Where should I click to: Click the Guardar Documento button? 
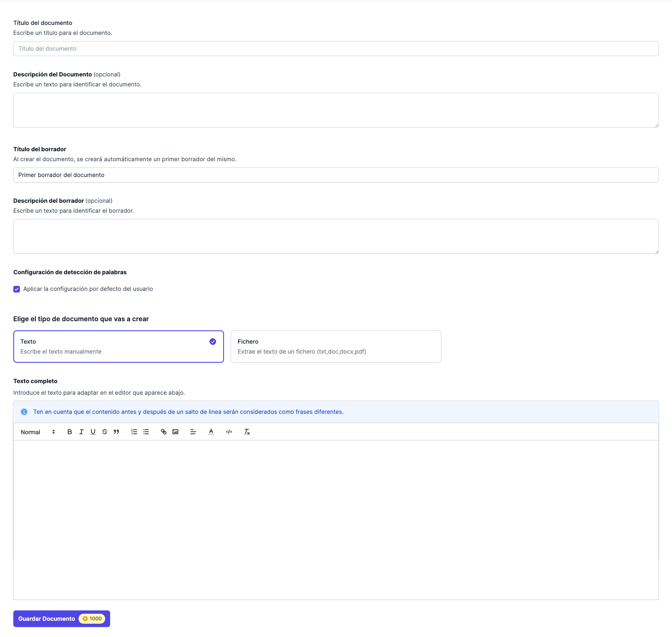coord(61,619)
